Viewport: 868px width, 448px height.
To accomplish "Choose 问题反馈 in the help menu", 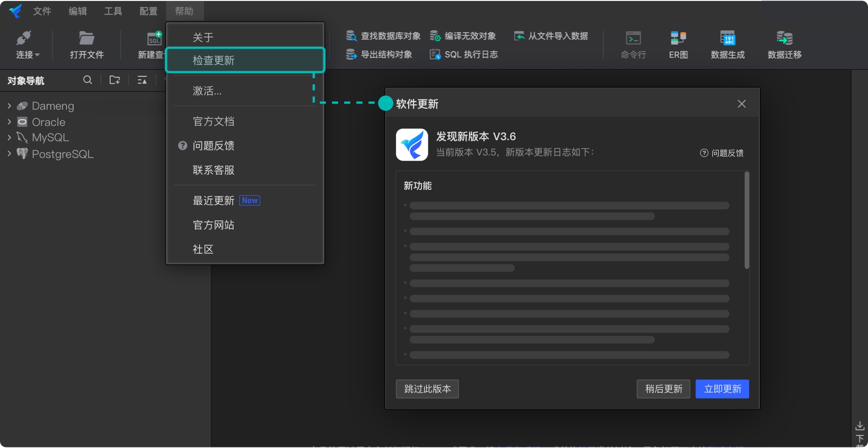I will (245, 146).
